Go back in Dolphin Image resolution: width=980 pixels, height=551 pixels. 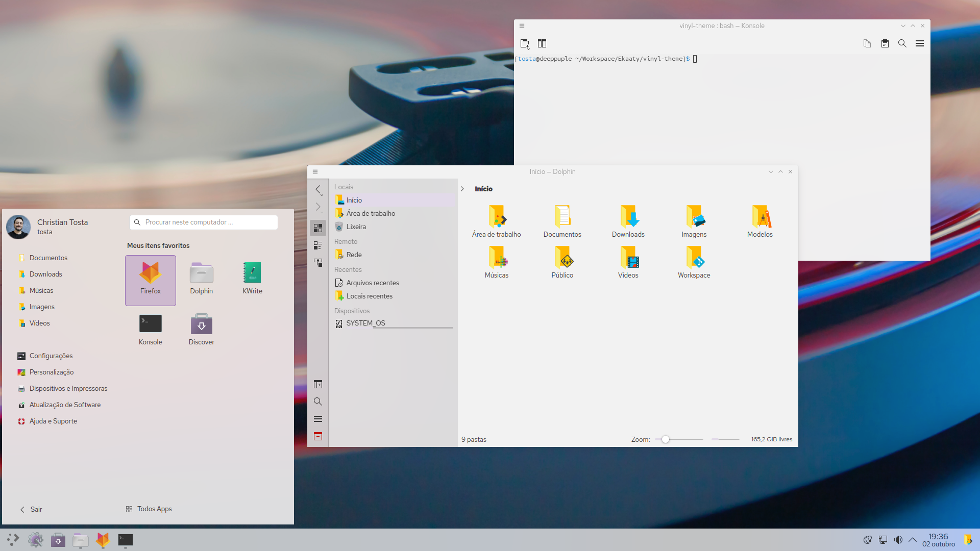point(318,190)
